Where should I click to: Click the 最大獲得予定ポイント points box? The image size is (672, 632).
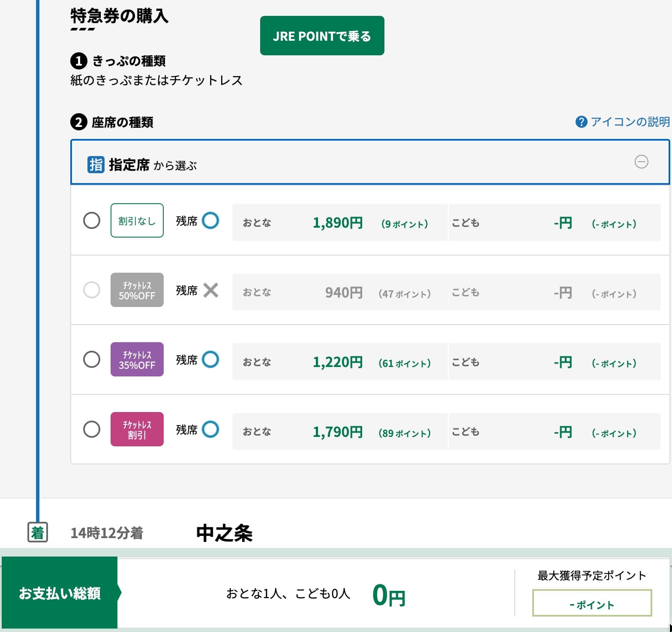pos(592,603)
